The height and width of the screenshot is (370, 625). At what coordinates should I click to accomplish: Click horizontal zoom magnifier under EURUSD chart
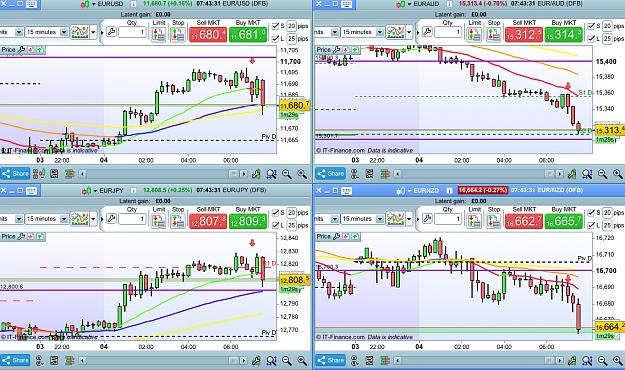pos(271,174)
